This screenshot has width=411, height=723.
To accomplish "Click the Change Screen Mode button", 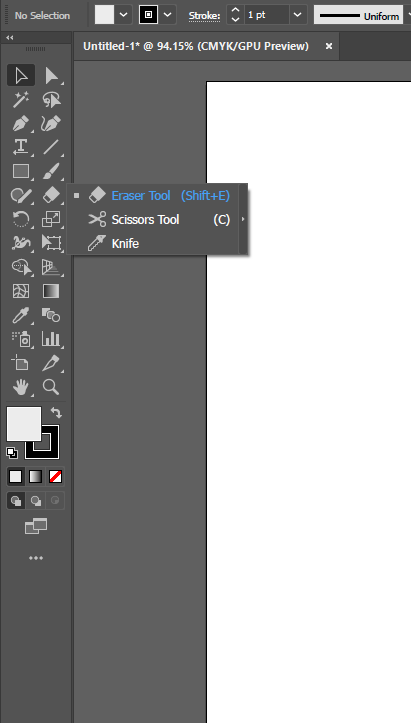I will coord(36,526).
